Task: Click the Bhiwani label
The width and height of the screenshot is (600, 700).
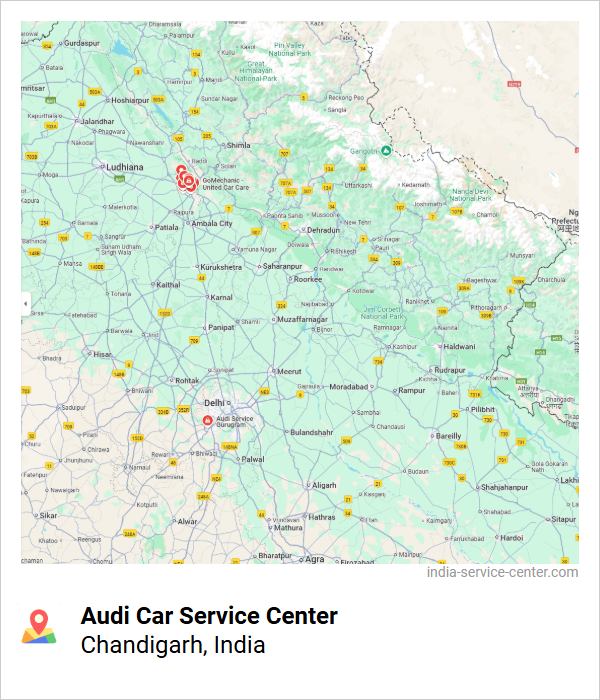Action: [x=142, y=391]
